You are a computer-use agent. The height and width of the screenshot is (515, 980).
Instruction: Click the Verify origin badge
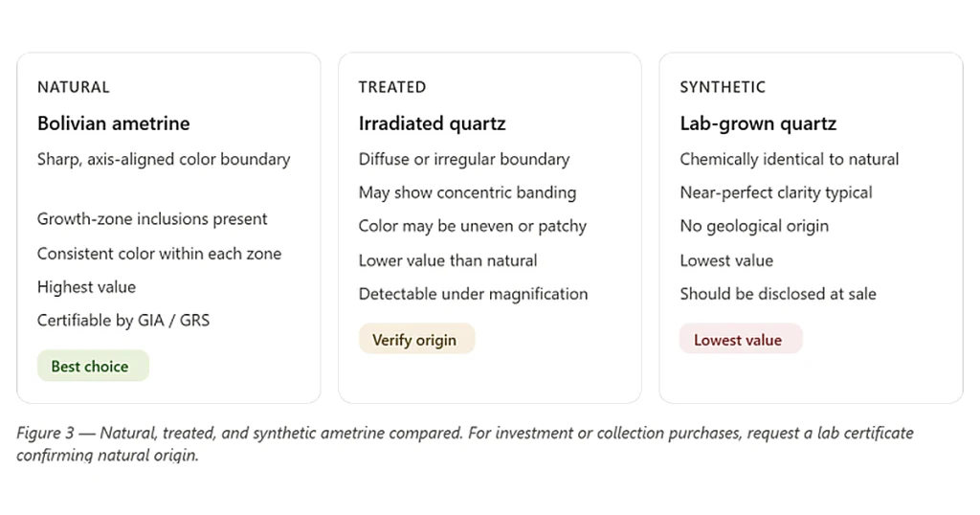[x=417, y=340]
